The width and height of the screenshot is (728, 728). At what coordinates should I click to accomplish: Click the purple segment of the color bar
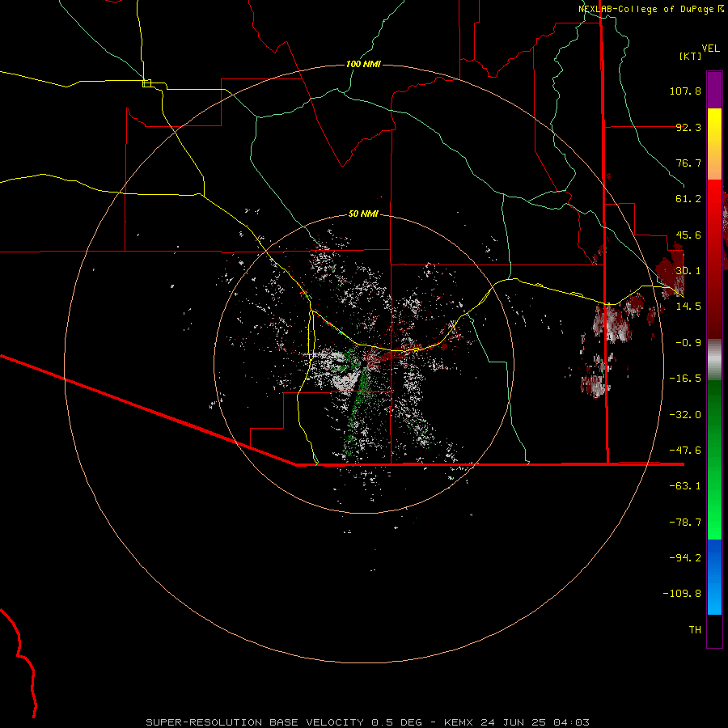tap(714, 90)
